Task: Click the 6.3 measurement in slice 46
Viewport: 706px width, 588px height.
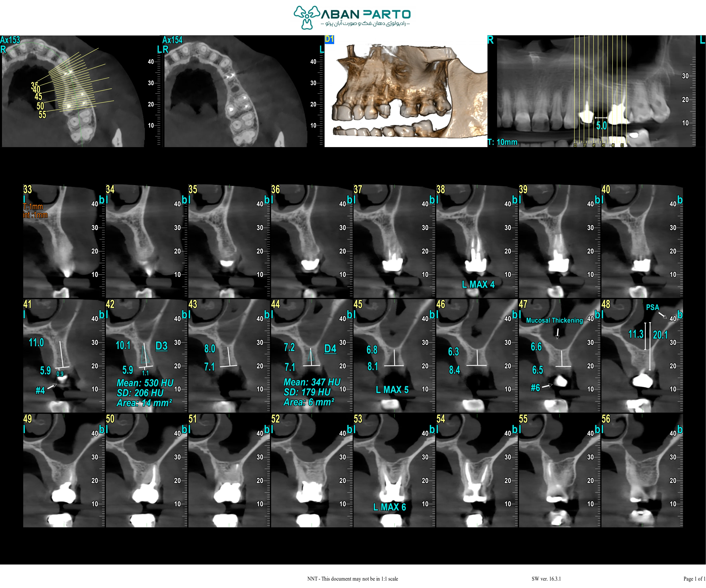Action: [x=454, y=351]
